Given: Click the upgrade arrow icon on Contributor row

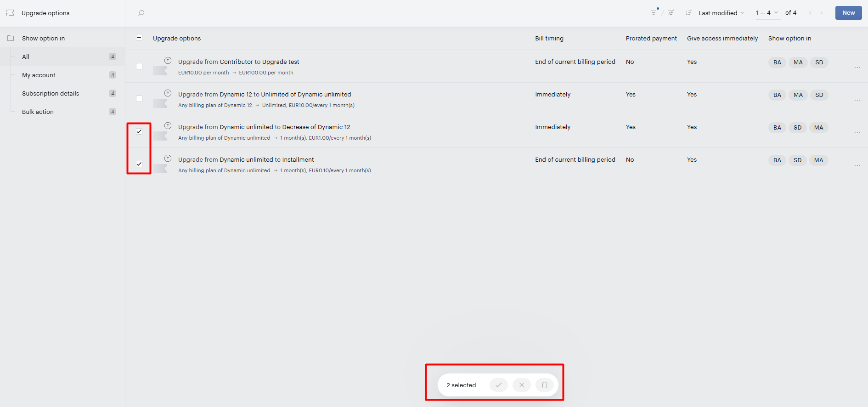Looking at the screenshot, I should click(x=168, y=61).
